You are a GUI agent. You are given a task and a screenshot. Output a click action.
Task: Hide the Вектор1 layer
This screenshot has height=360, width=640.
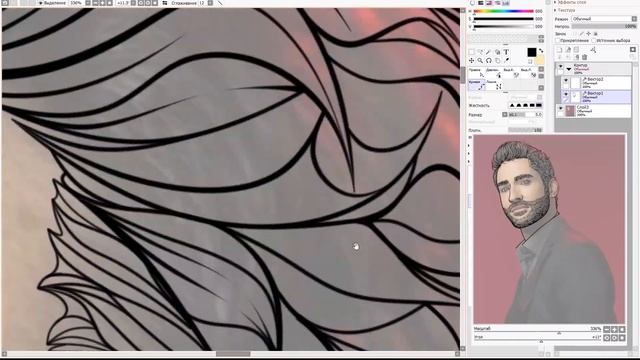(x=566, y=94)
